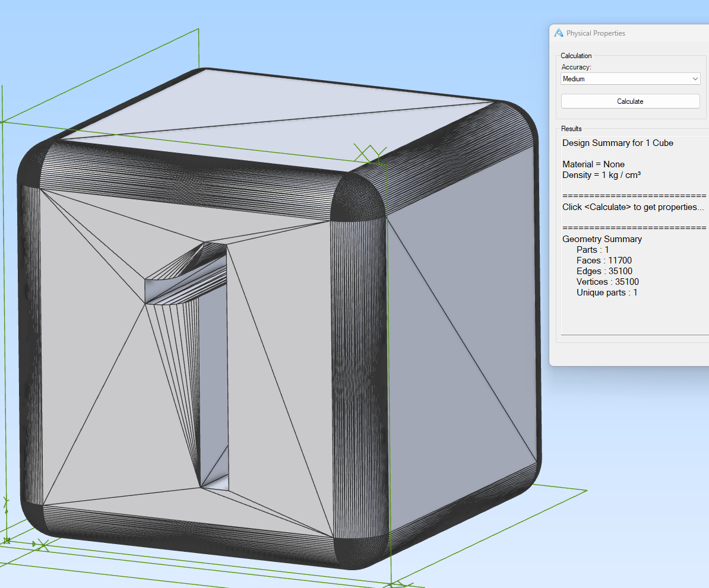Select the 'Design Summary for 1 Cube' line

click(618, 143)
